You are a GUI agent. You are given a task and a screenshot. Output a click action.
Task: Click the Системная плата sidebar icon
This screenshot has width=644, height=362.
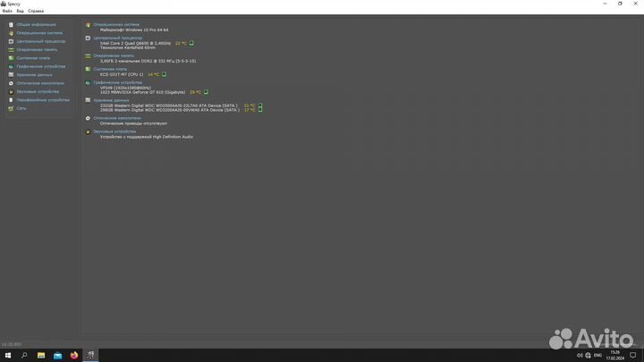[11, 58]
